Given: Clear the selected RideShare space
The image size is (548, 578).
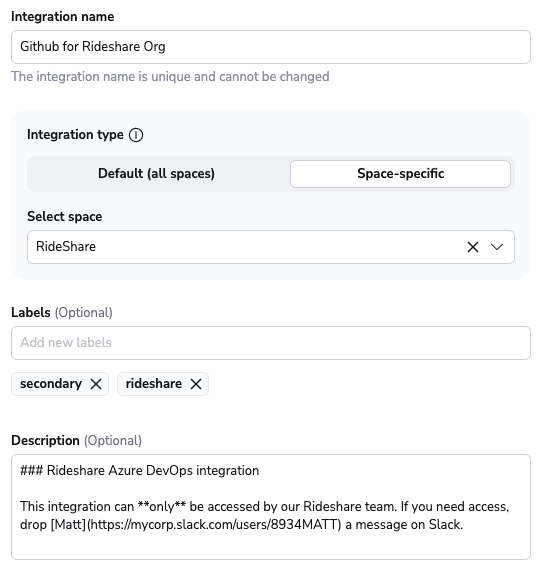Looking at the screenshot, I should click(x=473, y=247).
